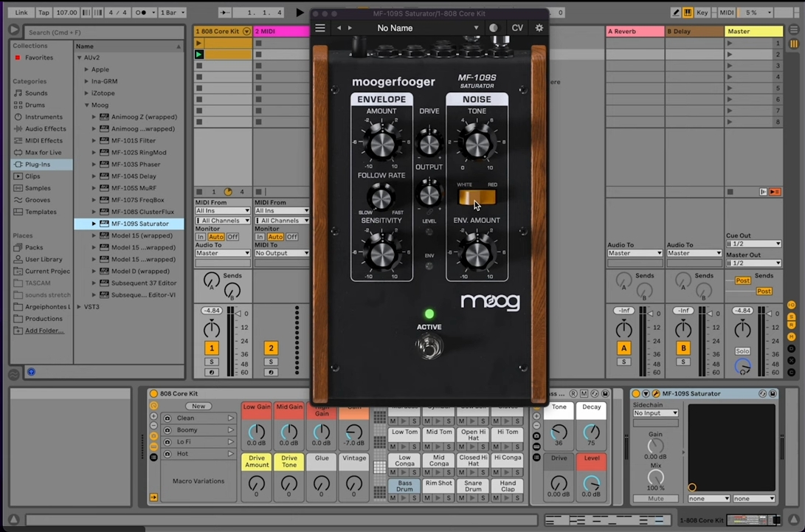Open the Packs place

(x=34, y=247)
